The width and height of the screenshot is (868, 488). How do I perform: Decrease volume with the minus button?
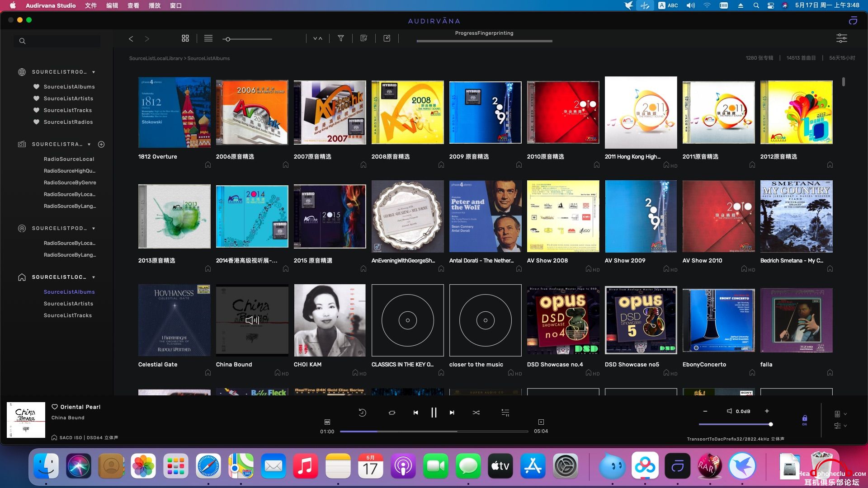coord(705,411)
